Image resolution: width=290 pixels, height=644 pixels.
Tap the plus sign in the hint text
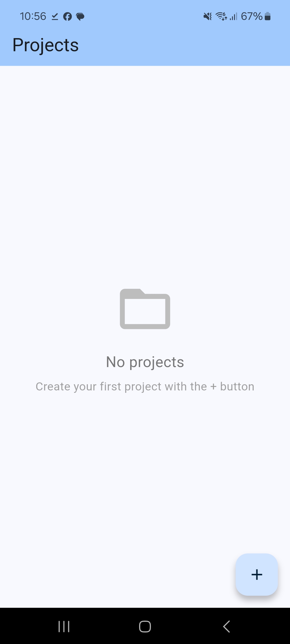[x=213, y=387]
